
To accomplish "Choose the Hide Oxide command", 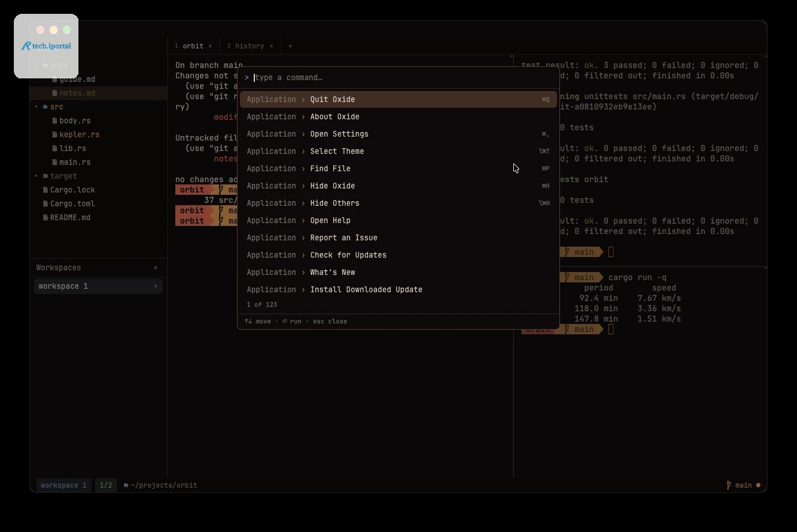I will (398, 186).
